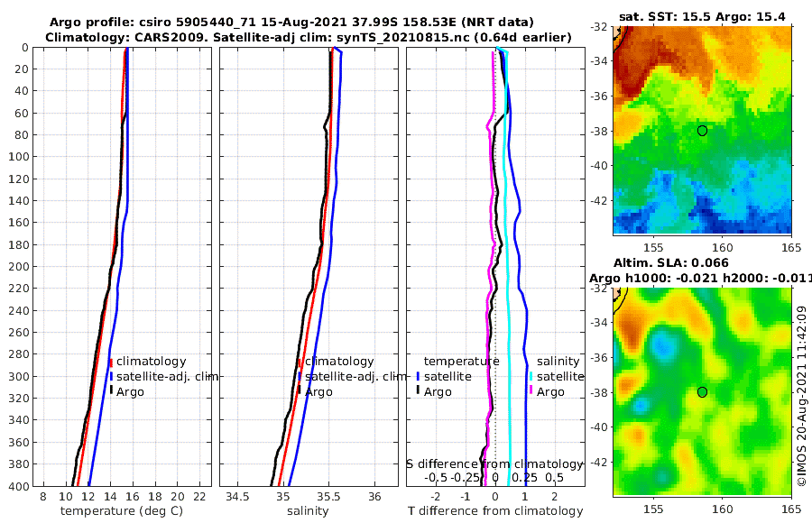Click cyan salinity satellite legend marker

(x=531, y=376)
